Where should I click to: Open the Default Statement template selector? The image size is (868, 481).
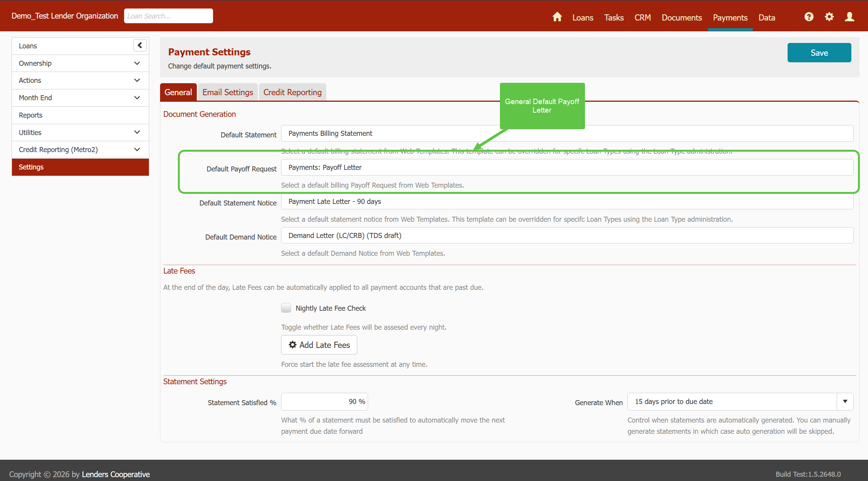[x=567, y=134]
